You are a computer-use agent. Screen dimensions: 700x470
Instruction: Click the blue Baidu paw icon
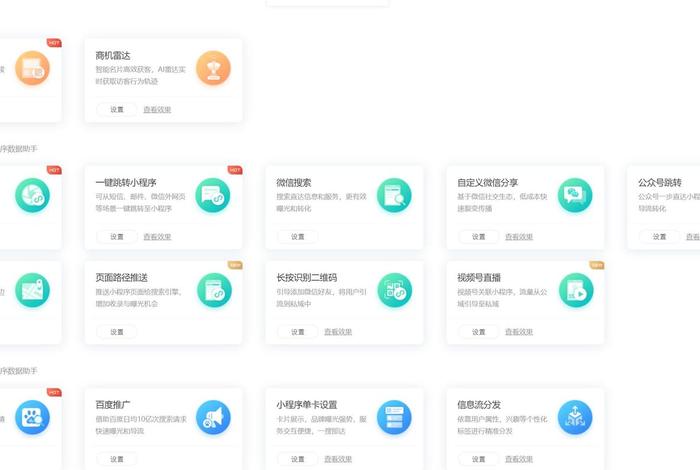32,418
